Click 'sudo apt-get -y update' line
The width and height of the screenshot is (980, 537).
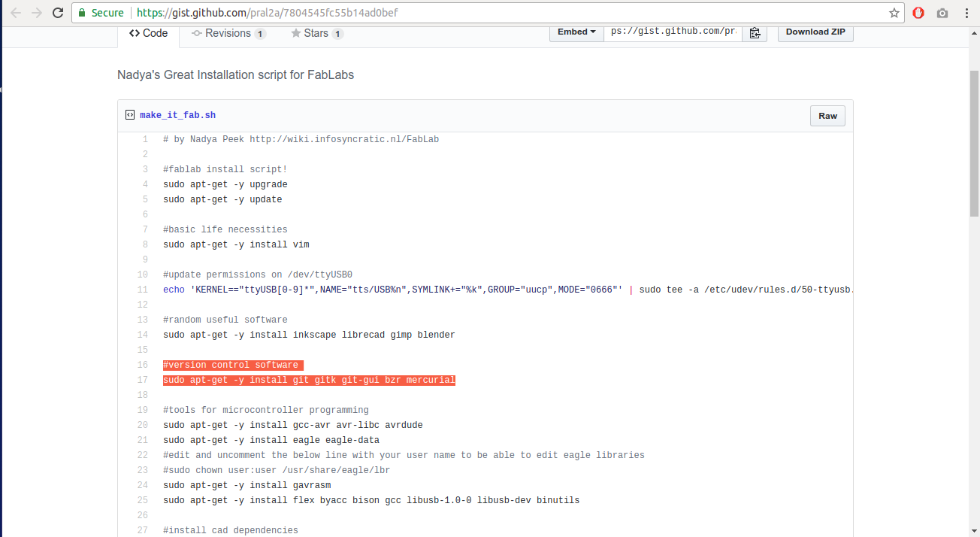click(222, 199)
